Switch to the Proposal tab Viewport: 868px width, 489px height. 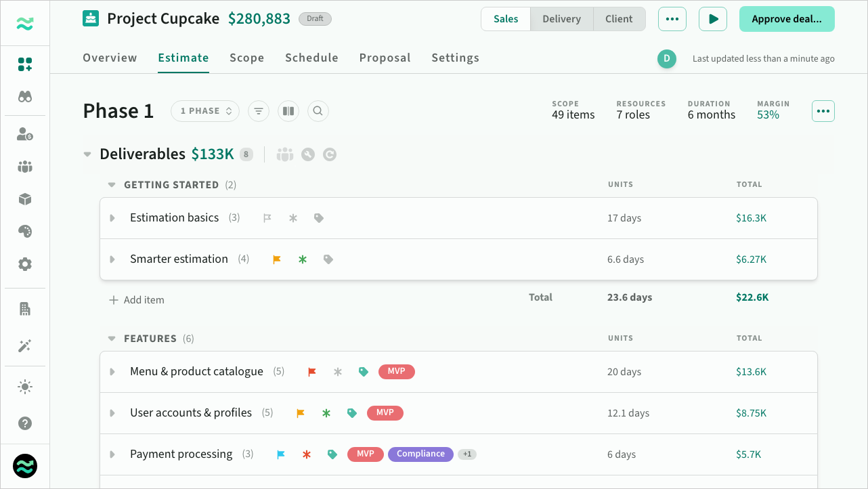point(385,58)
